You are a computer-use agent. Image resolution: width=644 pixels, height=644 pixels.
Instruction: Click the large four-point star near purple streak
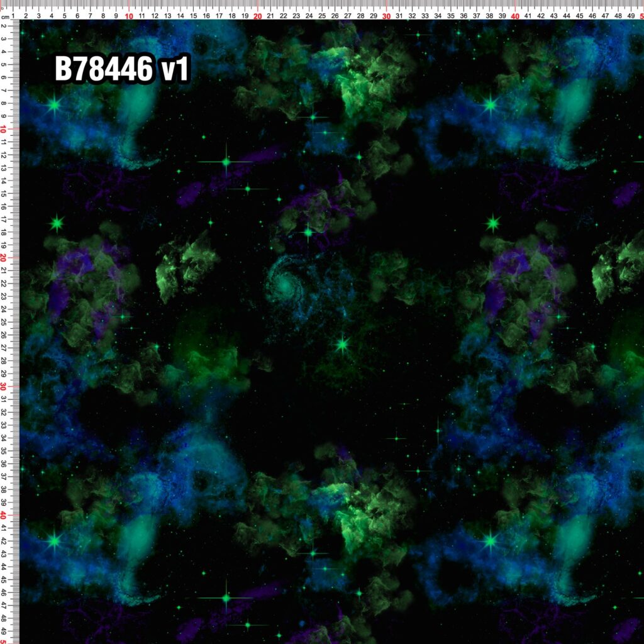point(226,162)
